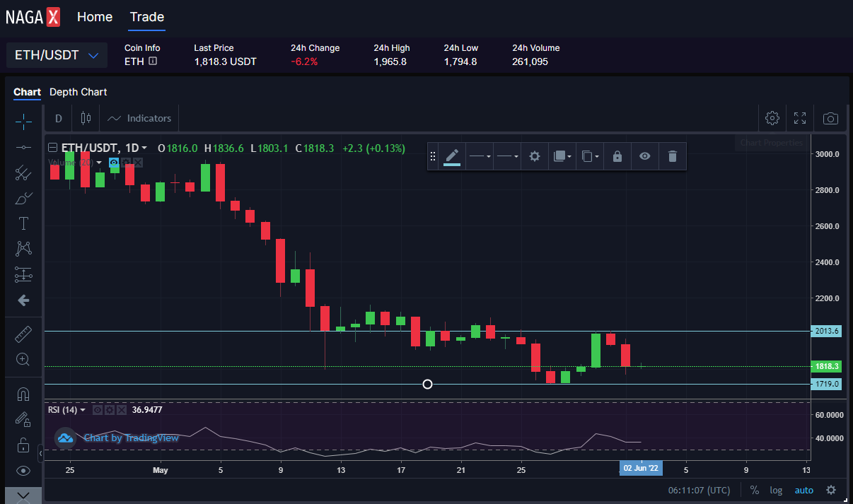The height and width of the screenshot is (504, 853).
Task: Grab the floating toolbar drag handle
Action: click(433, 156)
